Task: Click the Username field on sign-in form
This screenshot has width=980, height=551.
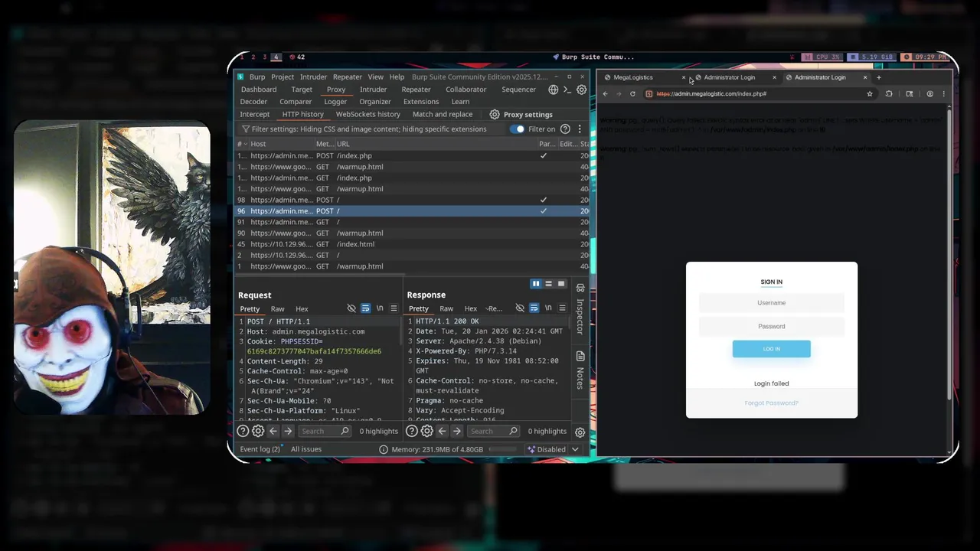Action: (x=771, y=303)
